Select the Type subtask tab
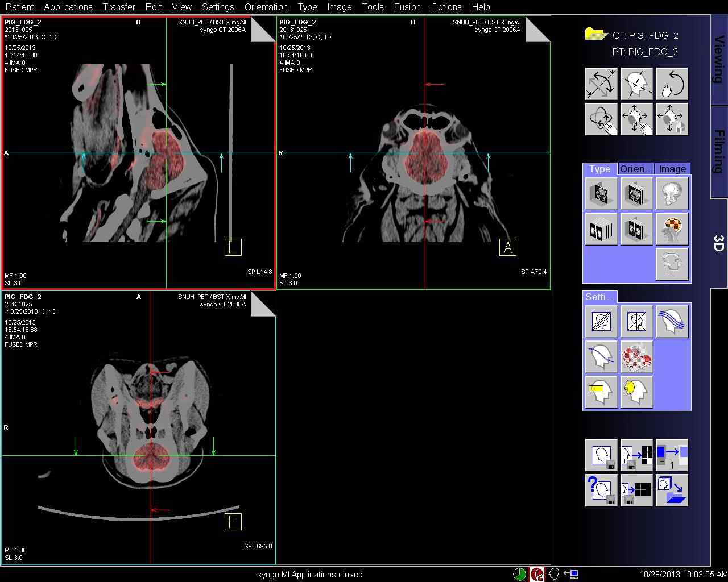 [x=600, y=169]
